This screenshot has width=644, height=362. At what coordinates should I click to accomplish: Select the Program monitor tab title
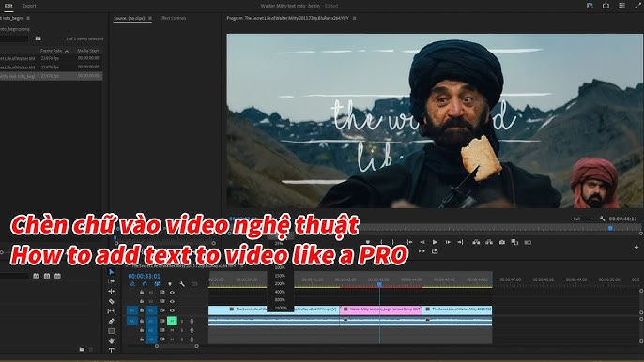click(x=288, y=18)
